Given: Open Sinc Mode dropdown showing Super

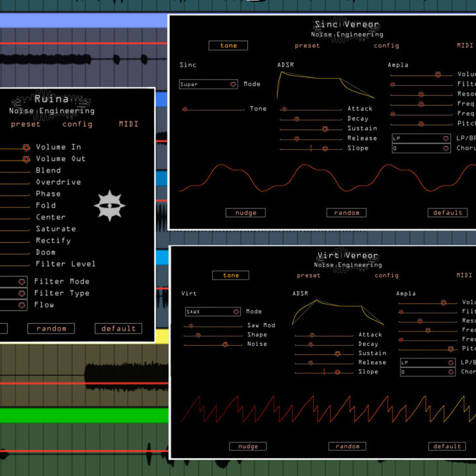Looking at the screenshot, I should point(208,84).
